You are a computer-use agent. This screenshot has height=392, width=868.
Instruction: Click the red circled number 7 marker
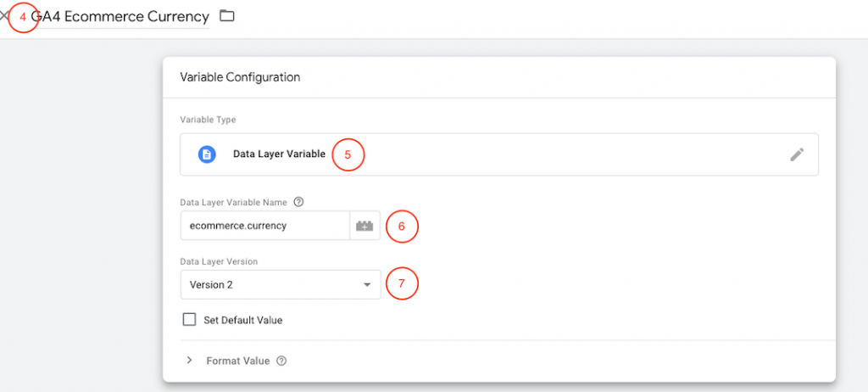[402, 284]
